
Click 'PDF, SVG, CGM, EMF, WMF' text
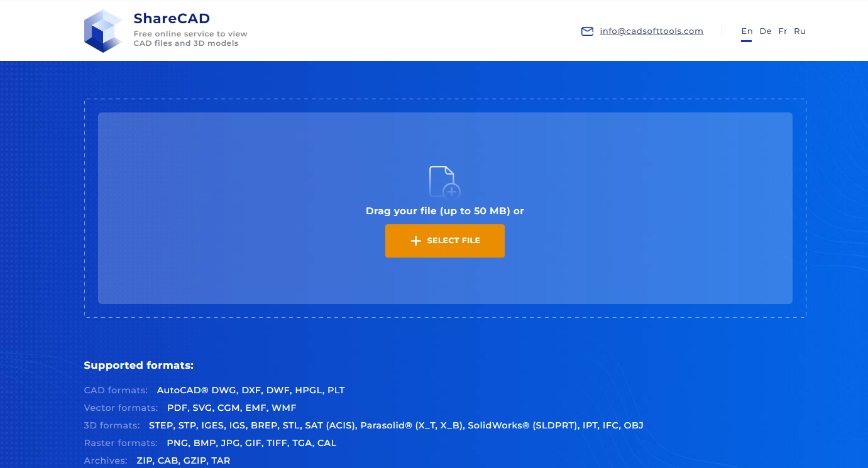click(231, 408)
